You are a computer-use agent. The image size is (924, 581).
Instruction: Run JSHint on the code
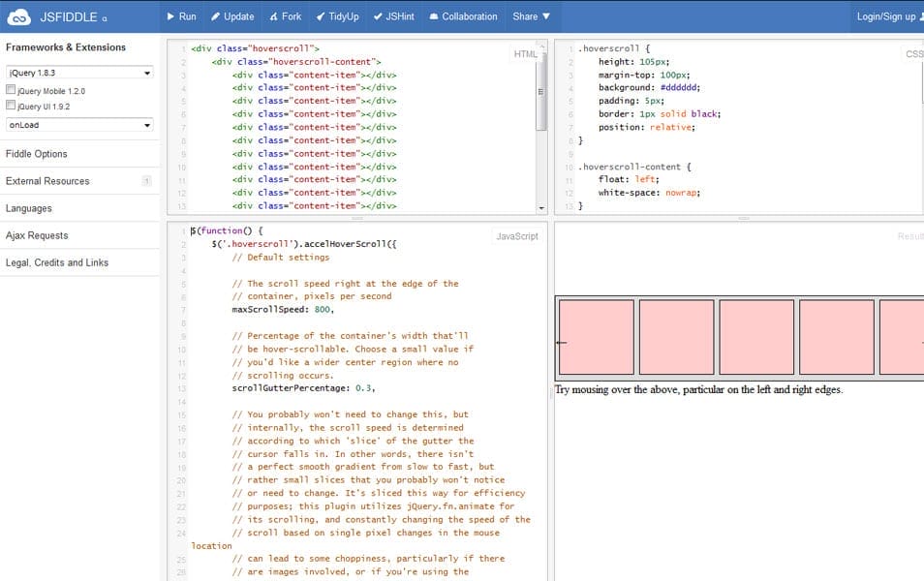click(x=394, y=16)
